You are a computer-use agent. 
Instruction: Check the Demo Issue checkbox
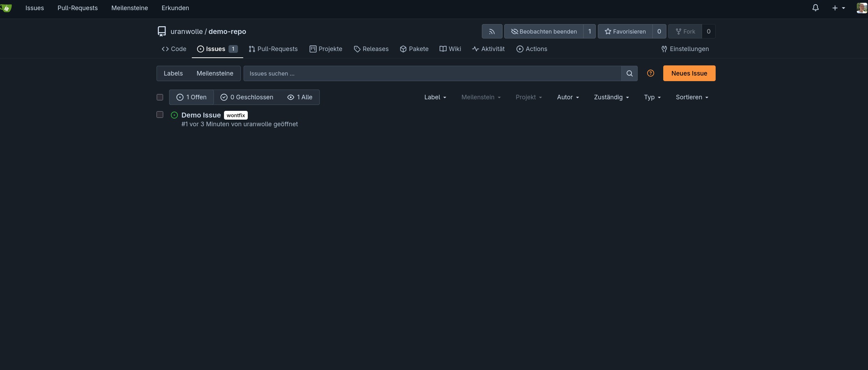(x=160, y=115)
